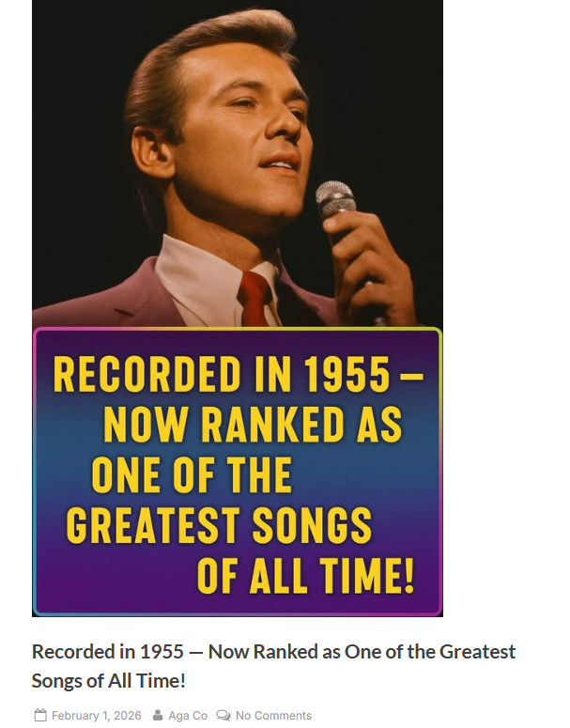Viewport: 570px width, 728px height.
Task: Click the "GREATEST SONGS" banner line
Action: click(219, 525)
